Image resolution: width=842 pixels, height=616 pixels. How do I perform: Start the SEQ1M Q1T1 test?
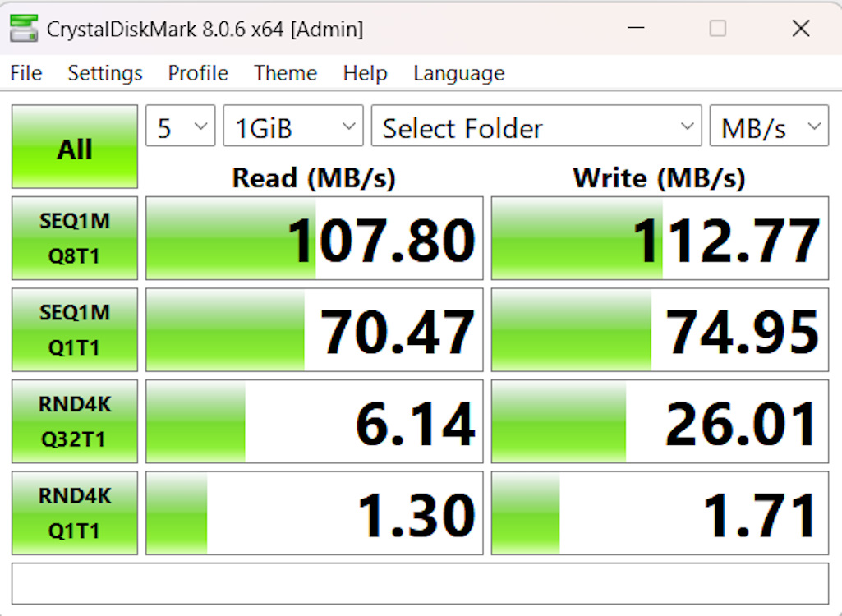[x=75, y=329]
